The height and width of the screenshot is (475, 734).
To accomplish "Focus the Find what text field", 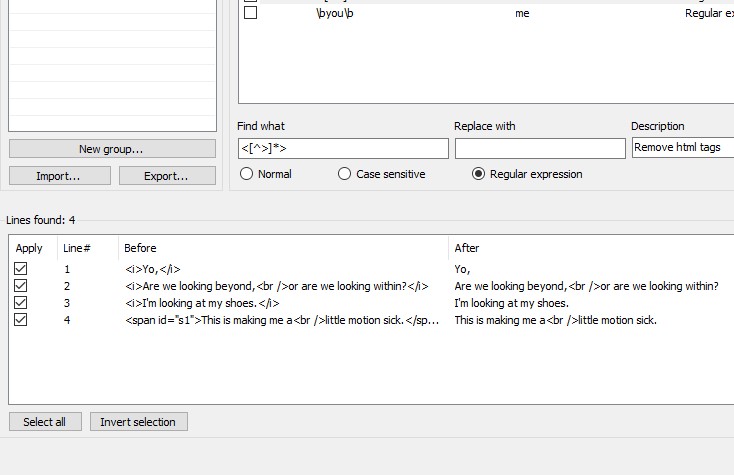I will click(x=343, y=149).
